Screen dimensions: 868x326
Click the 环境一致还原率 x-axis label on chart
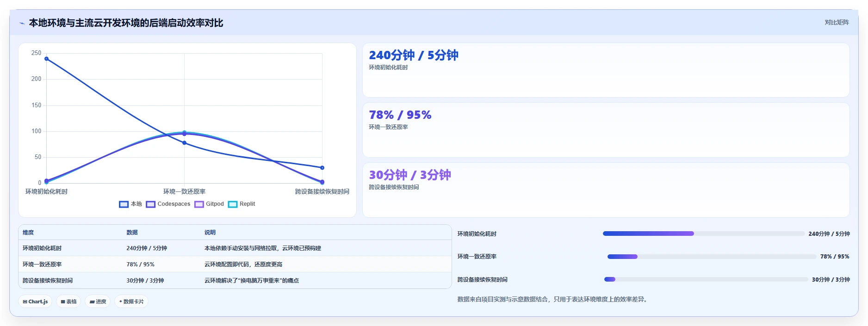[184, 191]
